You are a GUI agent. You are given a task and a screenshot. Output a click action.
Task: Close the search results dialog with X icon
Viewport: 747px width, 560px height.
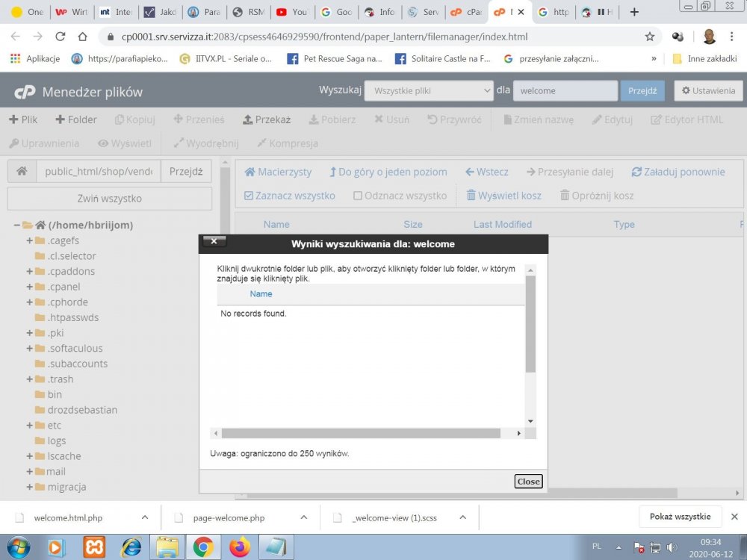(x=214, y=241)
